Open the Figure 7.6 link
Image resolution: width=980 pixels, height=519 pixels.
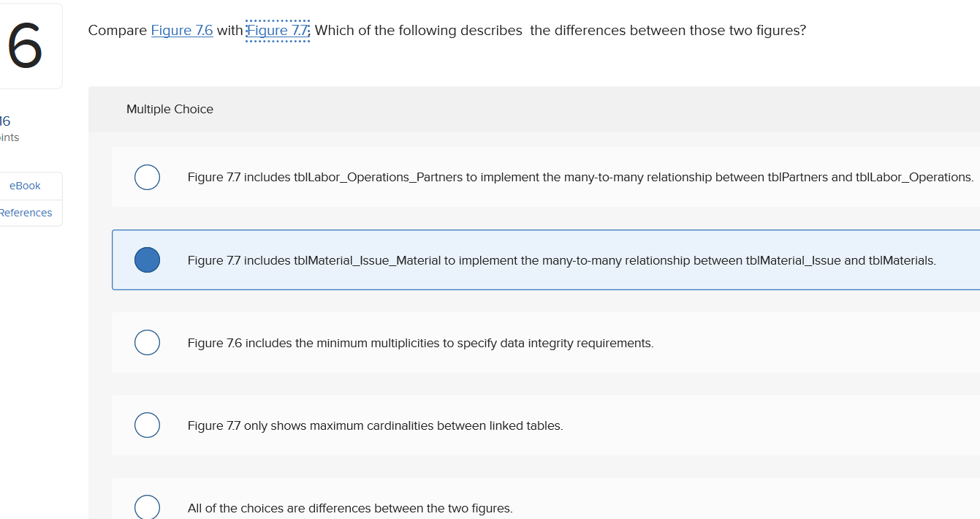181,30
